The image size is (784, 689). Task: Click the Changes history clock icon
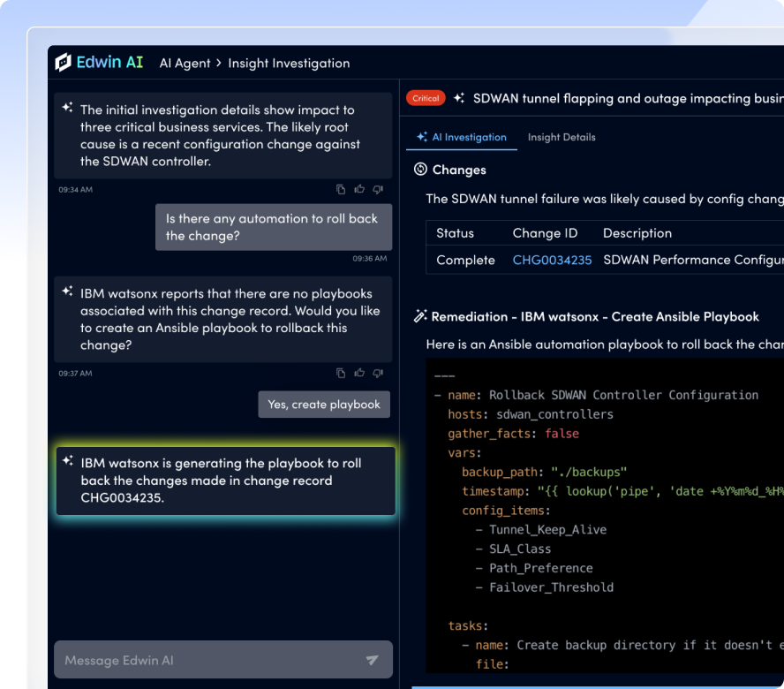(420, 169)
